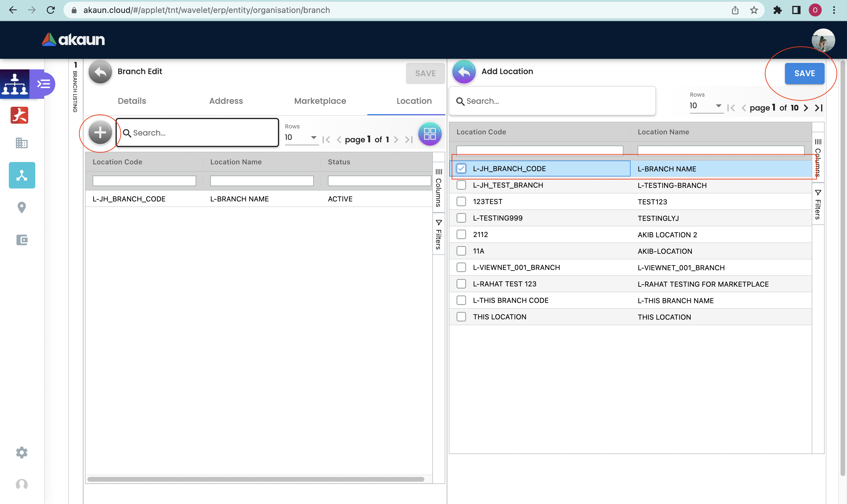
Task: Click the grid view icon in Branch Edit
Action: [x=430, y=133]
